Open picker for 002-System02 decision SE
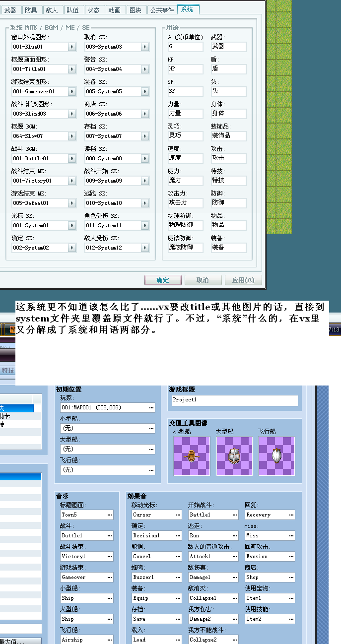This screenshot has height=644, width=341. tap(72, 248)
